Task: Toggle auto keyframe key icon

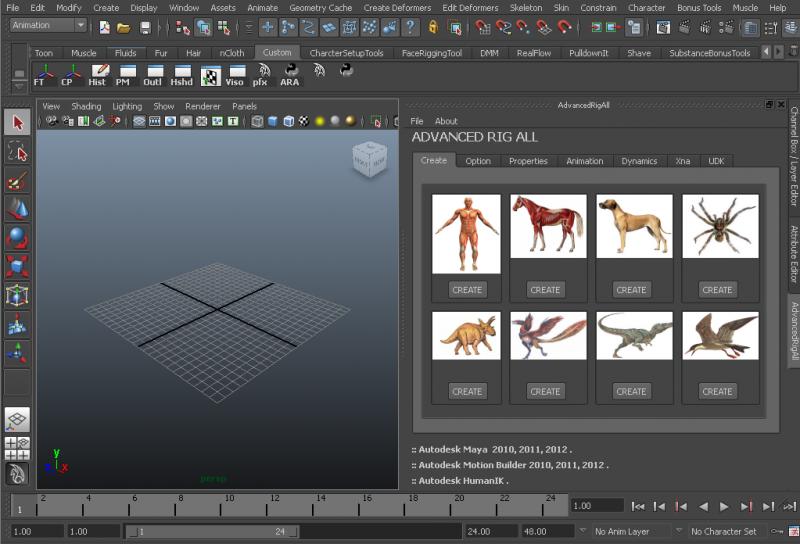Action: 777,531
